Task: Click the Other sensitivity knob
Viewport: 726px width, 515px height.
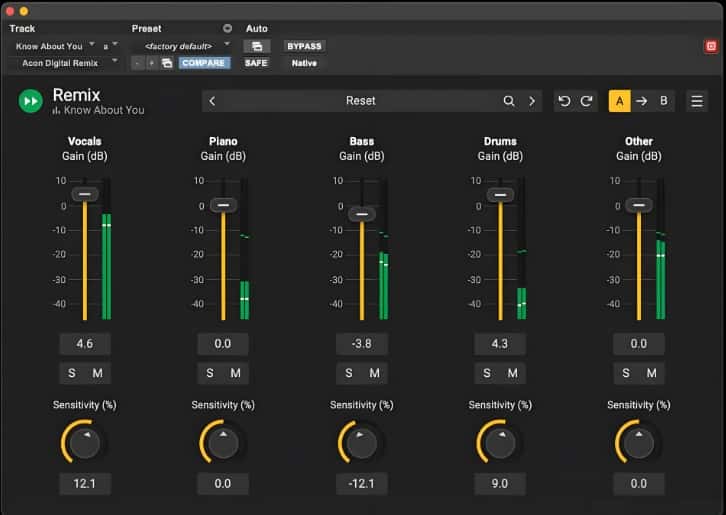Action: (x=639, y=443)
